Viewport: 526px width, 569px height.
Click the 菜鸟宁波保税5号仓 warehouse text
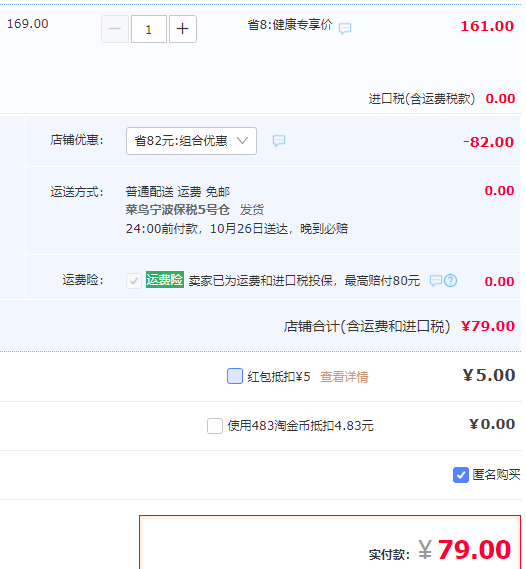178,210
